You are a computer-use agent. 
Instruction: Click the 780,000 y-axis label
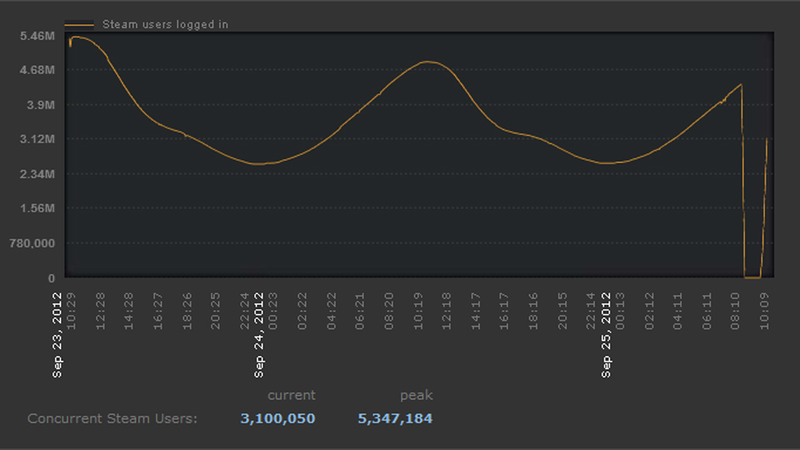[32, 243]
